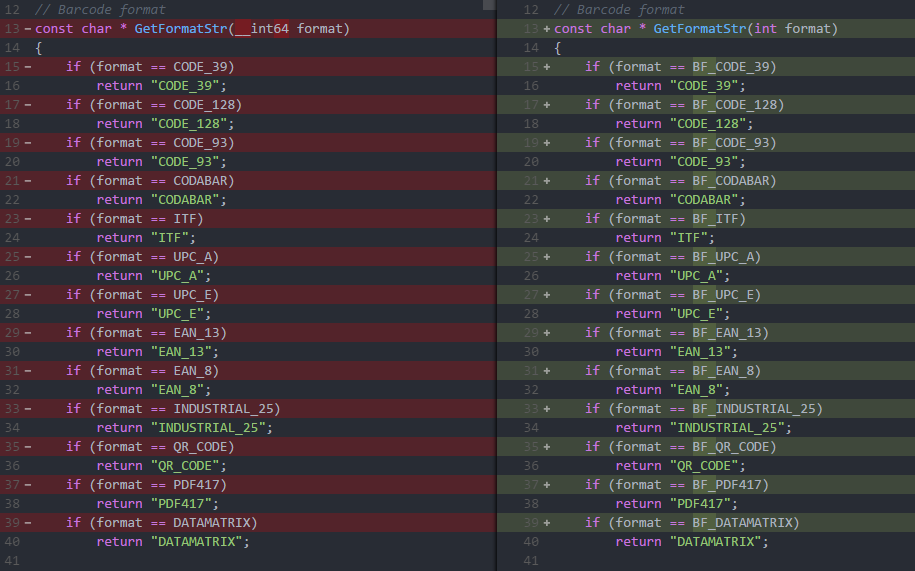This screenshot has width=915, height=571.
Task: Click 'PDF417' condition on removed line 37
Action: [197, 484]
